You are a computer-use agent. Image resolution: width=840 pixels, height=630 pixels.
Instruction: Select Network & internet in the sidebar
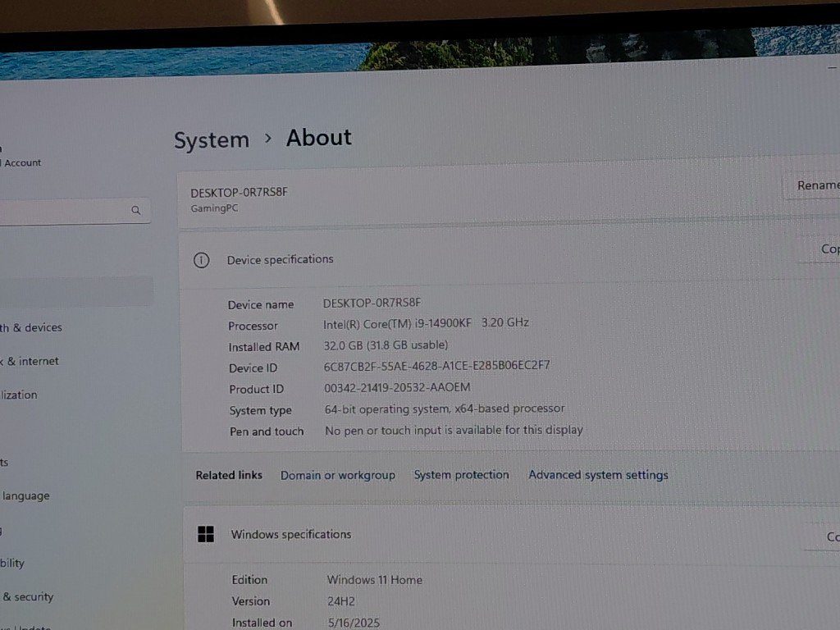[x=30, y=361]
